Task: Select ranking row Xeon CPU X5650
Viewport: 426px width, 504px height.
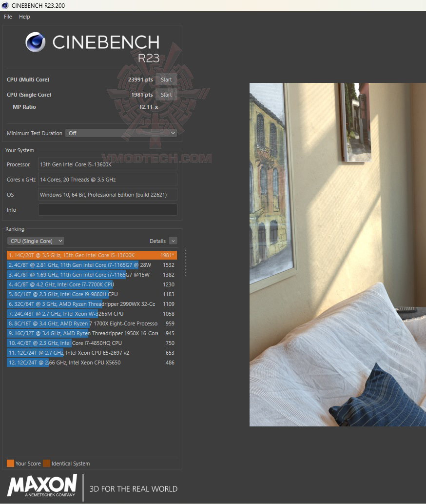Action: [92, 363]
